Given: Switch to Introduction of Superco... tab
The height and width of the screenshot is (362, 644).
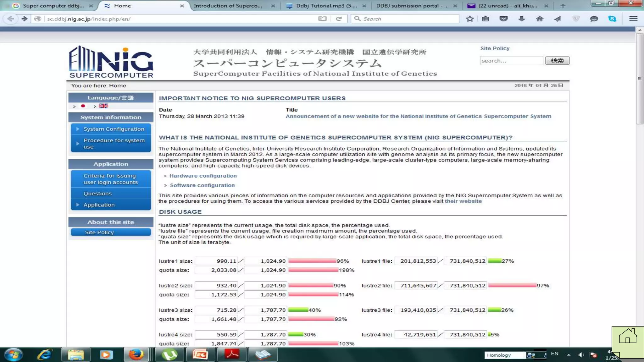Looking at the screenshot, I should (228, 6).
